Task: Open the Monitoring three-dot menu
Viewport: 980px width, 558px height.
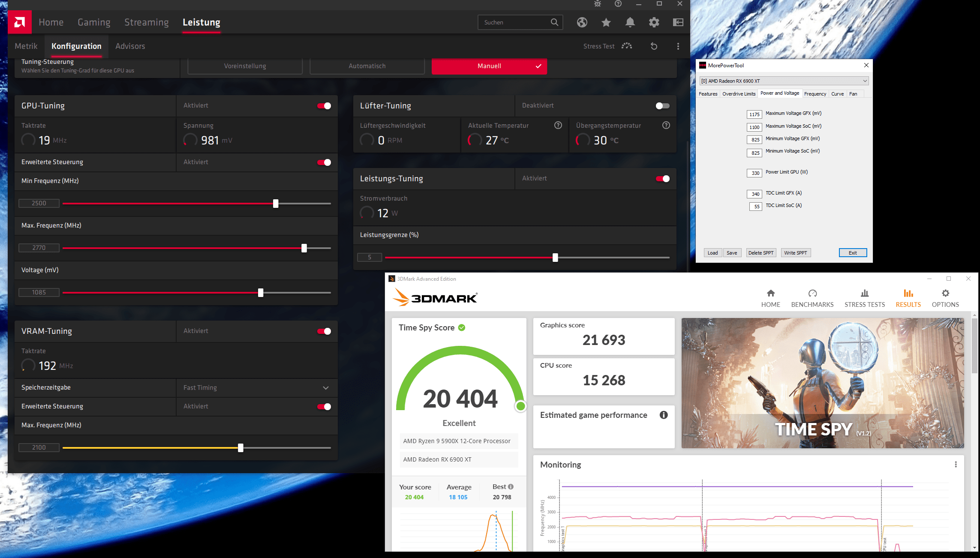Action: [x=956, y=465]
